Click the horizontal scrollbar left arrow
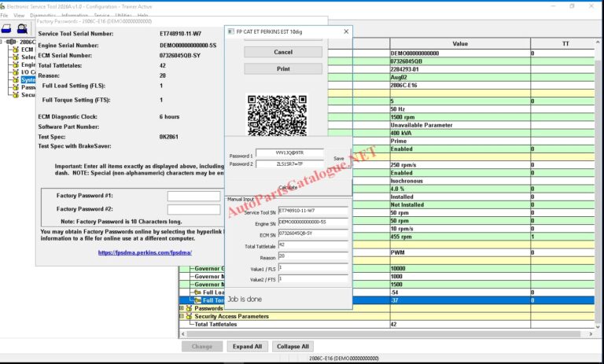604x364 pixels. tap(183, 334)
